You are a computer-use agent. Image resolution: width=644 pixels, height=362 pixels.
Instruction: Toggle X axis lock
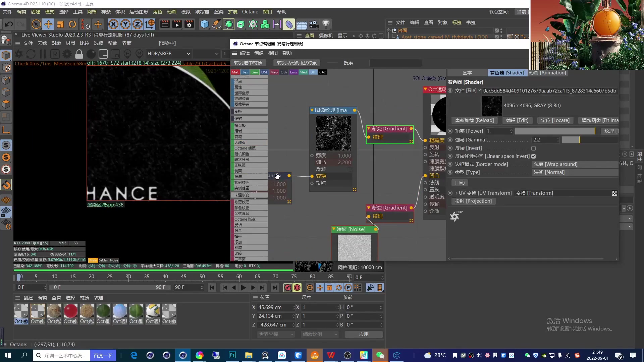113,24
